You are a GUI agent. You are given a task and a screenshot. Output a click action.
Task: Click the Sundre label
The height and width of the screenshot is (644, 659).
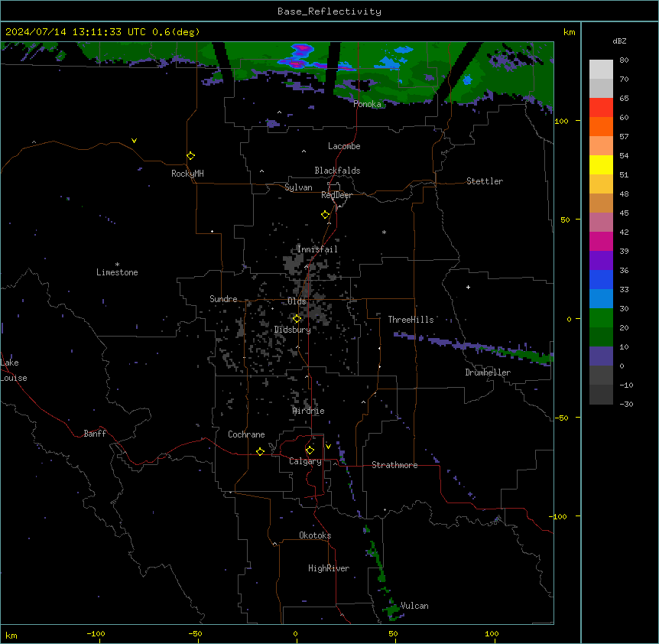click(223, 299)
